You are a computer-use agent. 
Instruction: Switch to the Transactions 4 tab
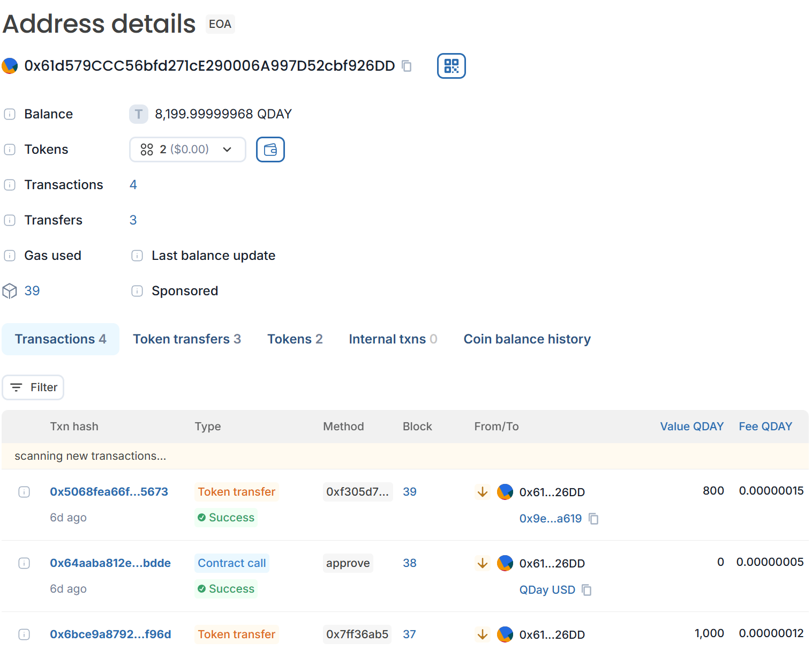pyautogui.click(x=61, y=339)
